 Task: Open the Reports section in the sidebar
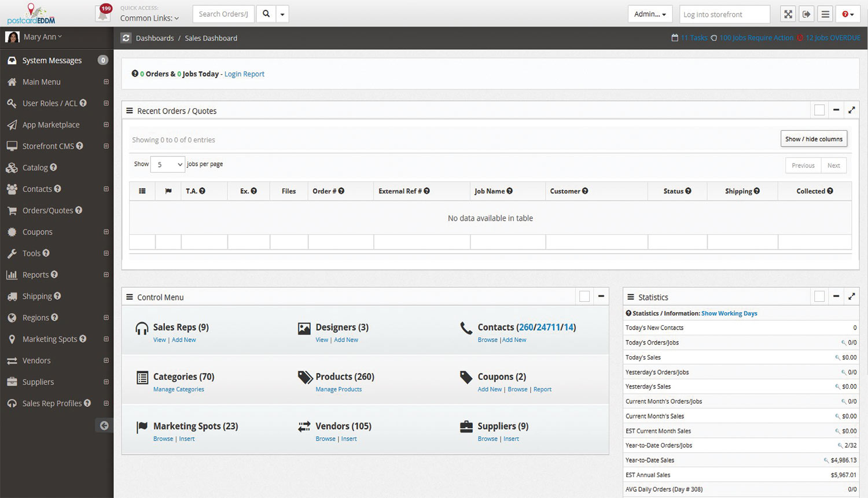point(36,274)
